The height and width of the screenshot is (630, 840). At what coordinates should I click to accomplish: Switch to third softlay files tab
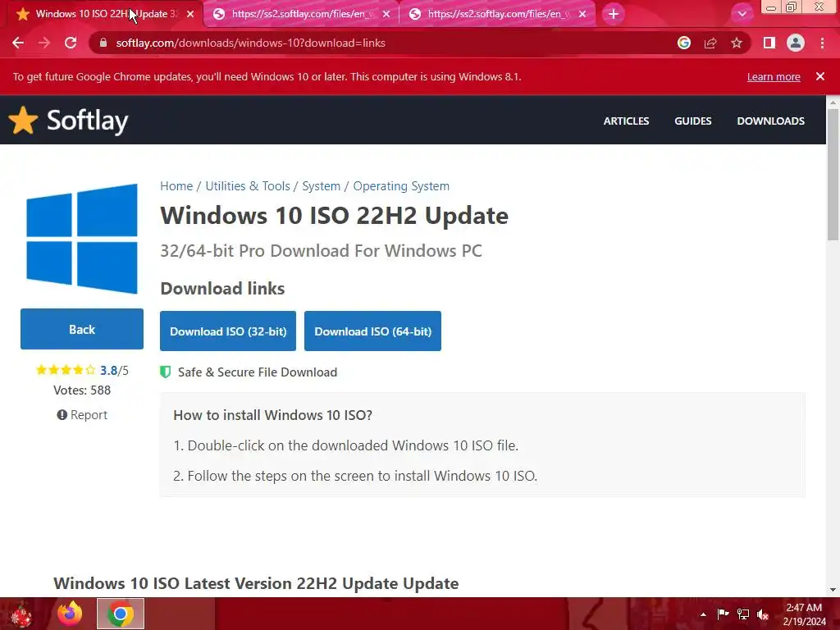498,14
